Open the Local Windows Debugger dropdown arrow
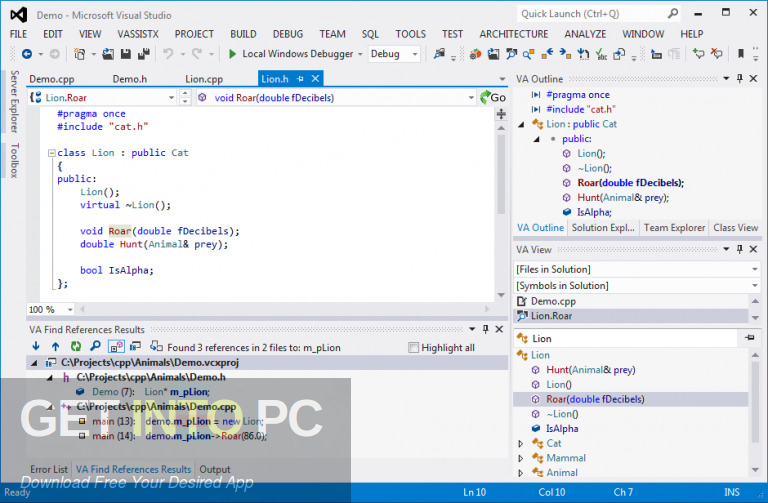Screen dimensions: 768x503 360,54
